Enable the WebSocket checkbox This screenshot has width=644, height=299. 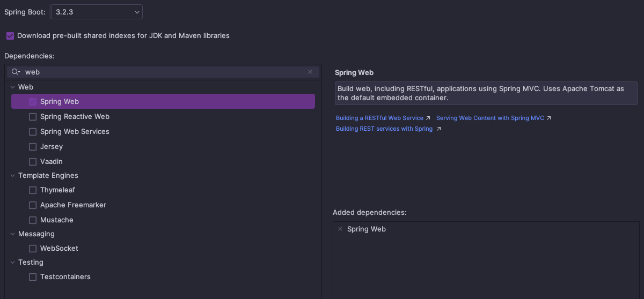coord(33,248)
